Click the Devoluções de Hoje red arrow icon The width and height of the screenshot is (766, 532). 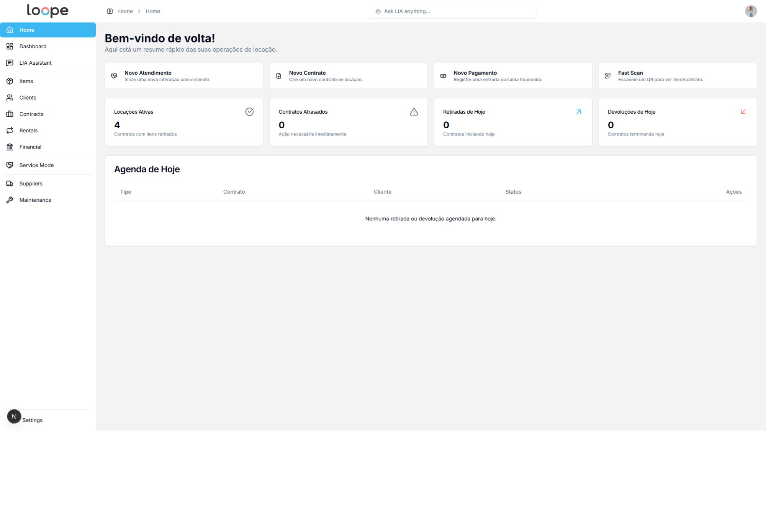tap(743, 112)
